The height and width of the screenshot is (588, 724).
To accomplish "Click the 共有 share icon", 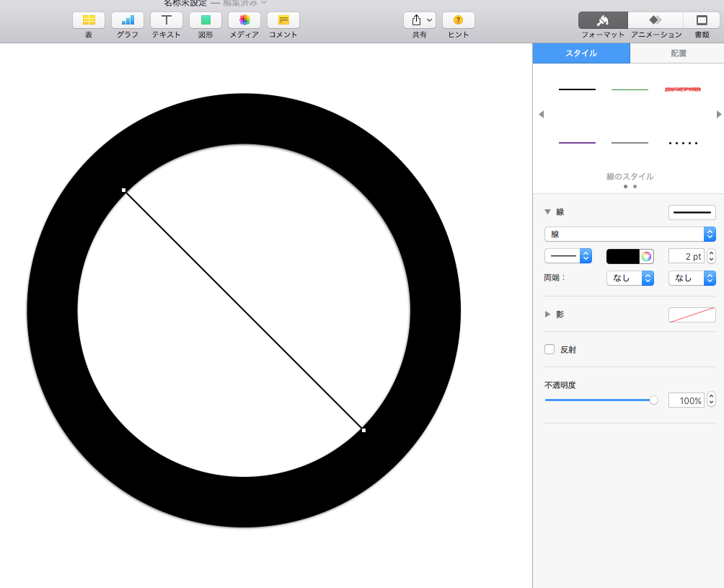I will 416,20.
